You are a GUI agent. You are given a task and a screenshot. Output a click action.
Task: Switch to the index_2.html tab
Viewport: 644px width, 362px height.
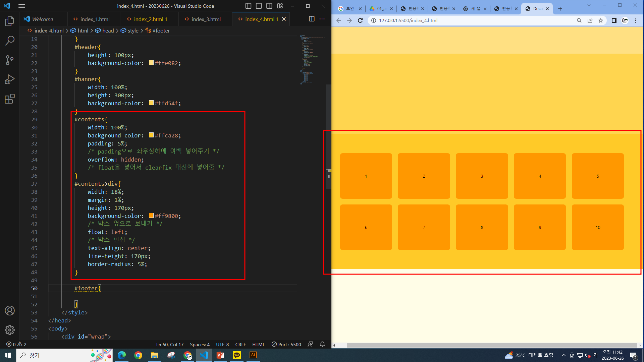click(148, 19)
